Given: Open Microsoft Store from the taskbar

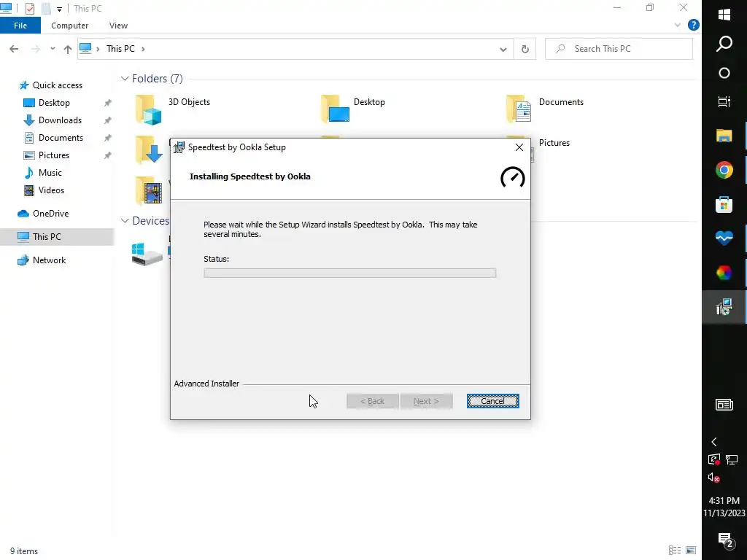Looking at the screenshot, I should coord(724,205).
